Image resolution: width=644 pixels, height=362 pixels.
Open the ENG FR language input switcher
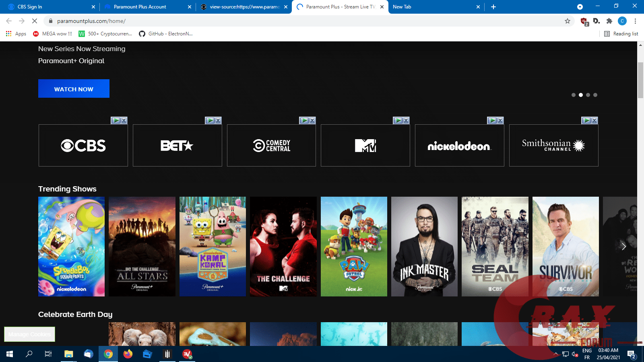click(x=587, y=354)
